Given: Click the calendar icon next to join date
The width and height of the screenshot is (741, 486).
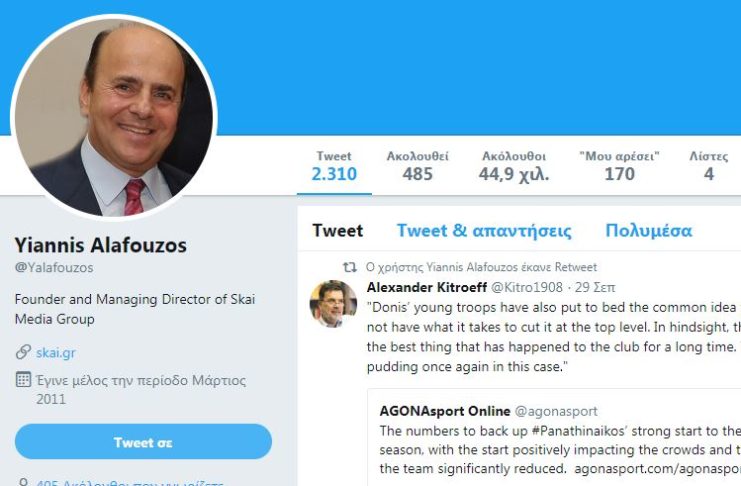Looking at the screenshot, I should [x=23, y=381].
